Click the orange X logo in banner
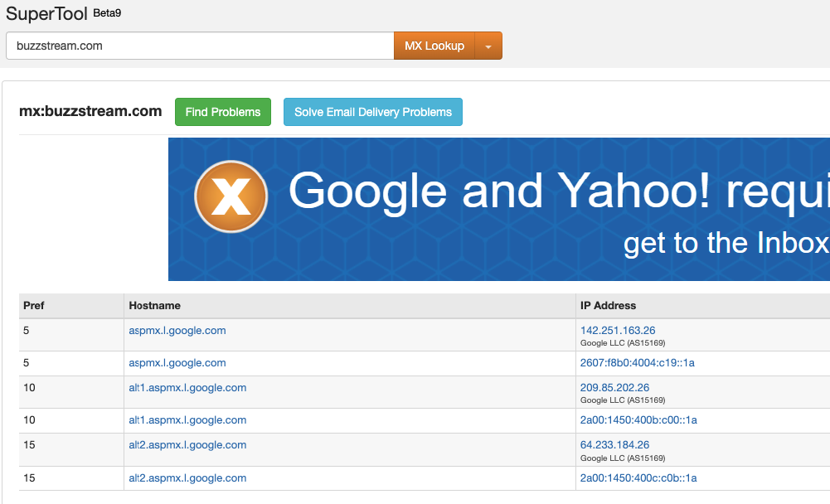The image size is (830, 504). click(231, 196)
